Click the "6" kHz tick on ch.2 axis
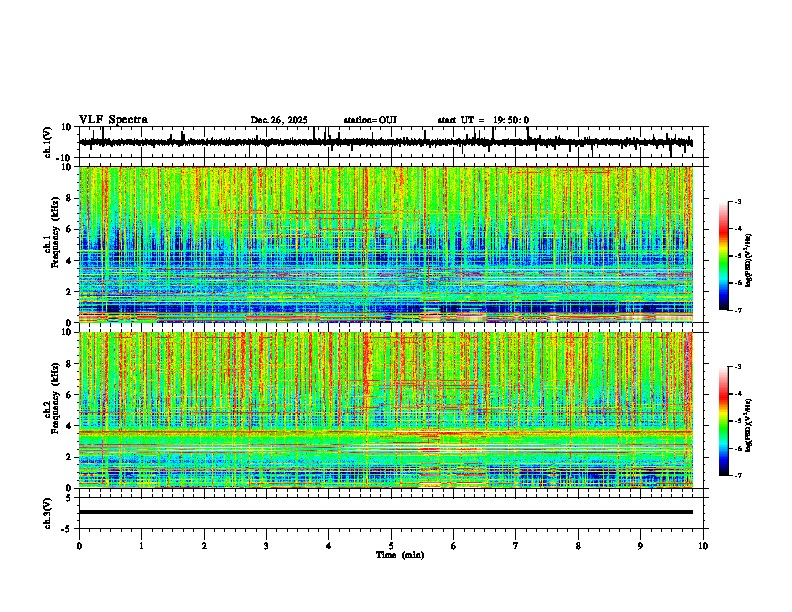Image resolution: width=792 pixels, height=612 pixels. point(70,395)
